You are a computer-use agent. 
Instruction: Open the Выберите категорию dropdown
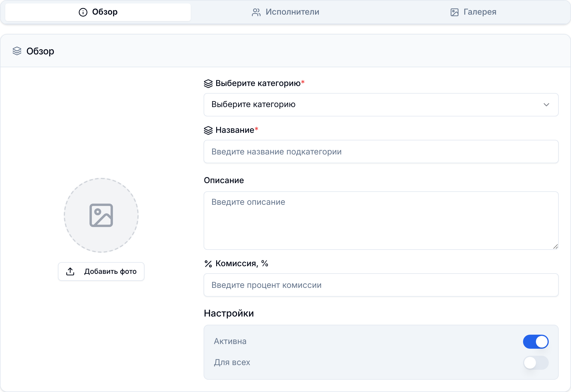tap(381, 105)
